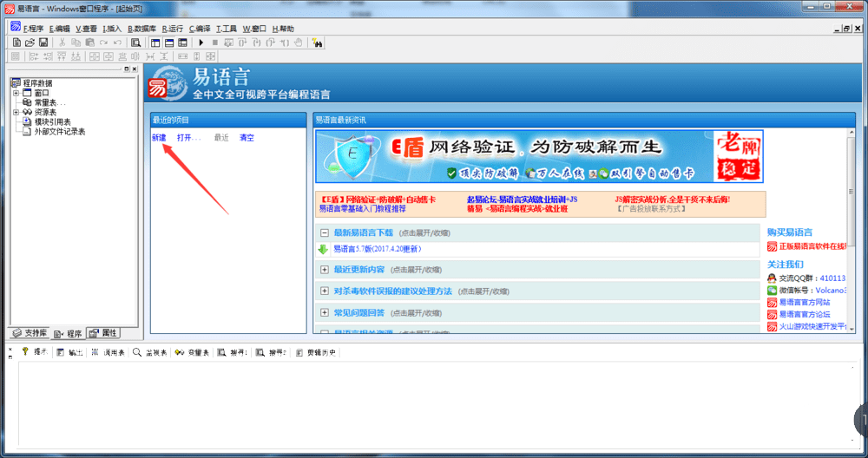Open the 易语言官方论坛 link
868x458 pixels.
pyautogui.click(x=805, y=314)
